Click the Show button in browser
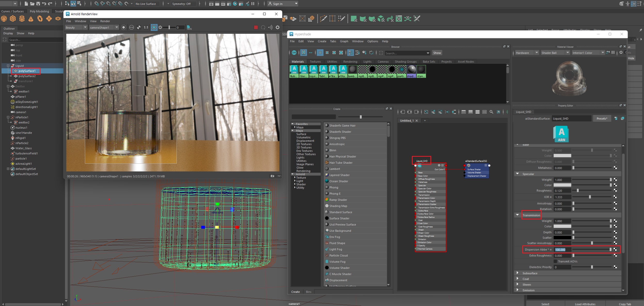 437,53
